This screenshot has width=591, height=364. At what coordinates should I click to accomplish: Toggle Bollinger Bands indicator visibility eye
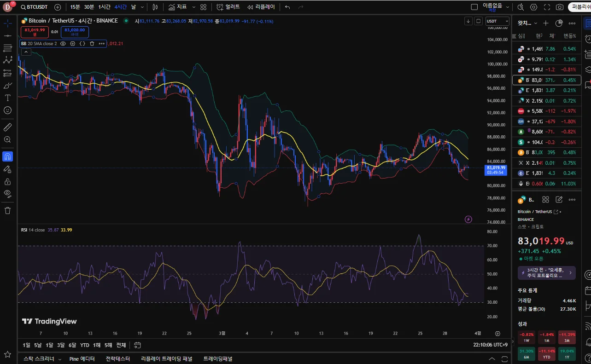(63, 43)
